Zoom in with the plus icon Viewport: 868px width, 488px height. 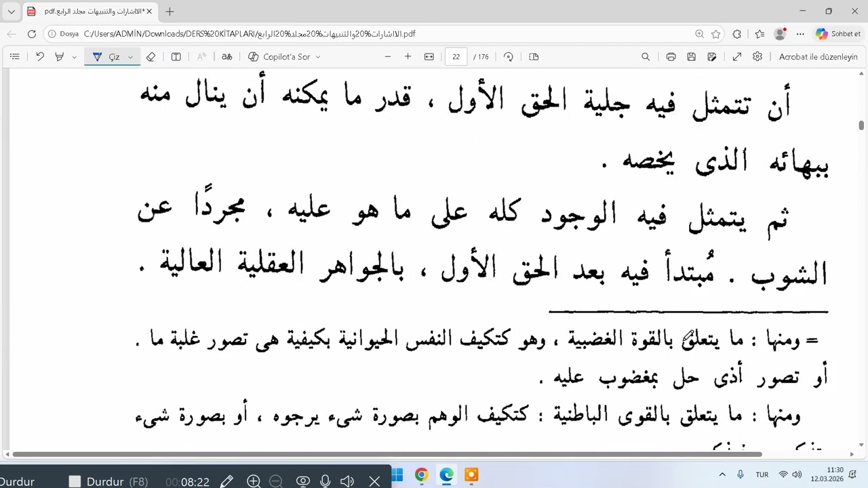pos(408,57)
